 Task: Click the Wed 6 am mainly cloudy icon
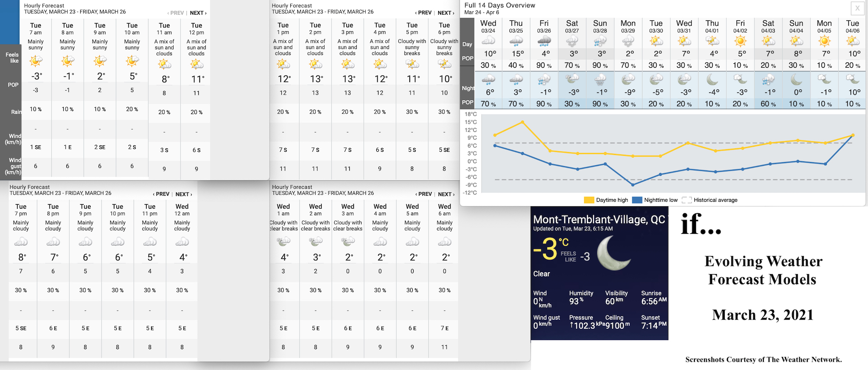444,242
